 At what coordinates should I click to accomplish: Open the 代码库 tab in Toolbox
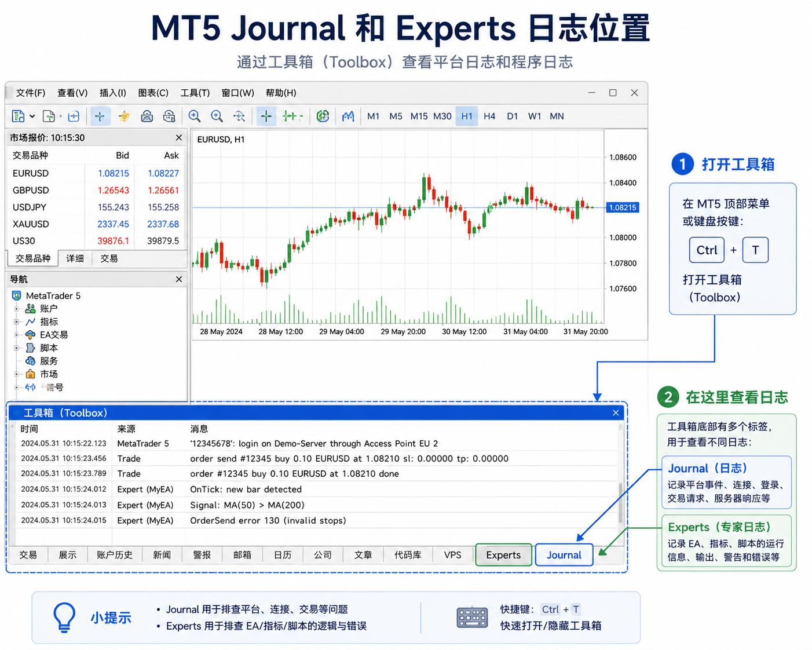pos(408,555)
